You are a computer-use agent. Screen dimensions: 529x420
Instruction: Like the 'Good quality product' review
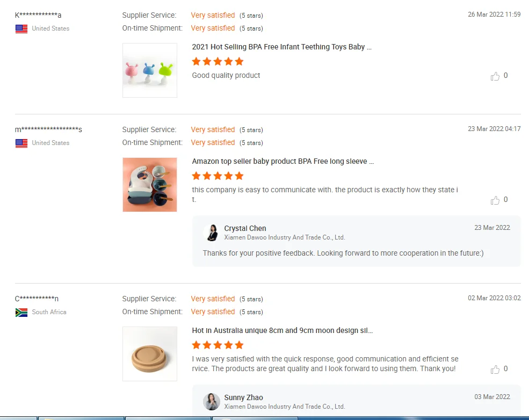(x=495, y=76)
